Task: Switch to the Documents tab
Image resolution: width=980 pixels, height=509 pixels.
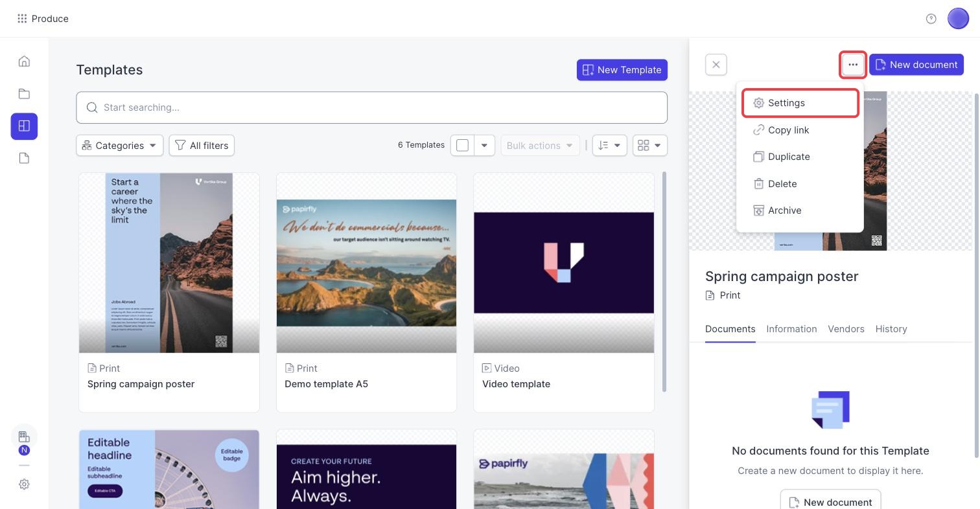Action: click(730, 329)
